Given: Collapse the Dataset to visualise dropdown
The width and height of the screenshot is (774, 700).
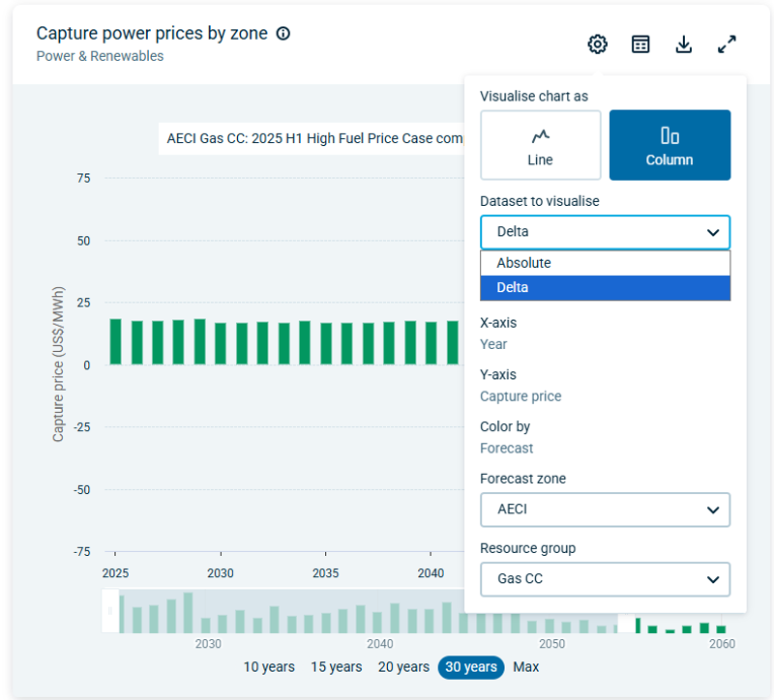Looking at the screenshot, I should click(x=605, y=232).
